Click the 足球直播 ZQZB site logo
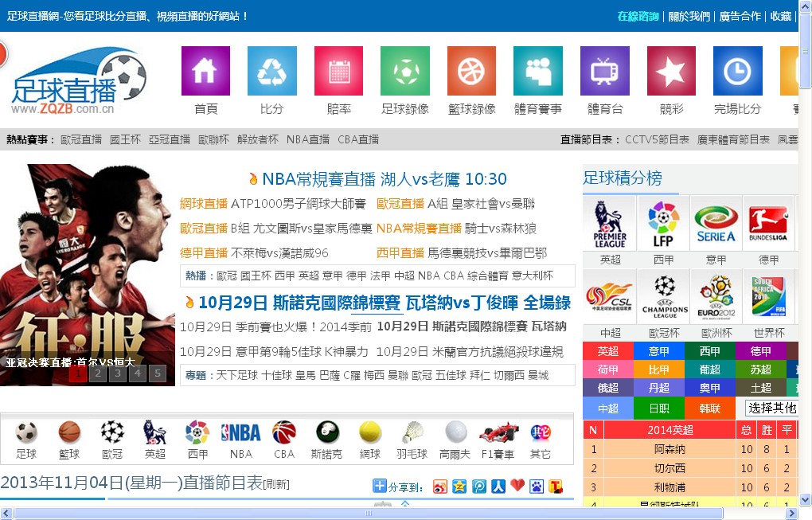Screen dimensions: 812x520 coord(78,80)
